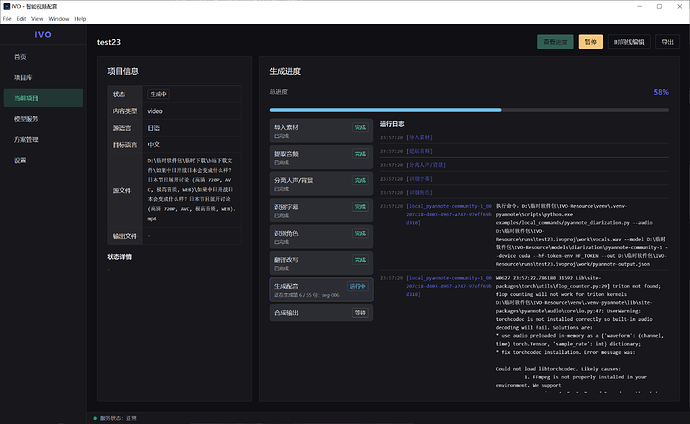Select the 翻译改写 step card
690x424 pixels.
point(321,263)
